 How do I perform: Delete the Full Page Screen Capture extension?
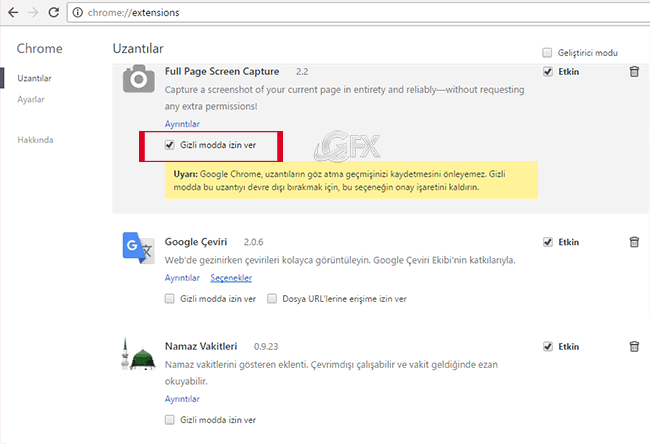(634, 71)
